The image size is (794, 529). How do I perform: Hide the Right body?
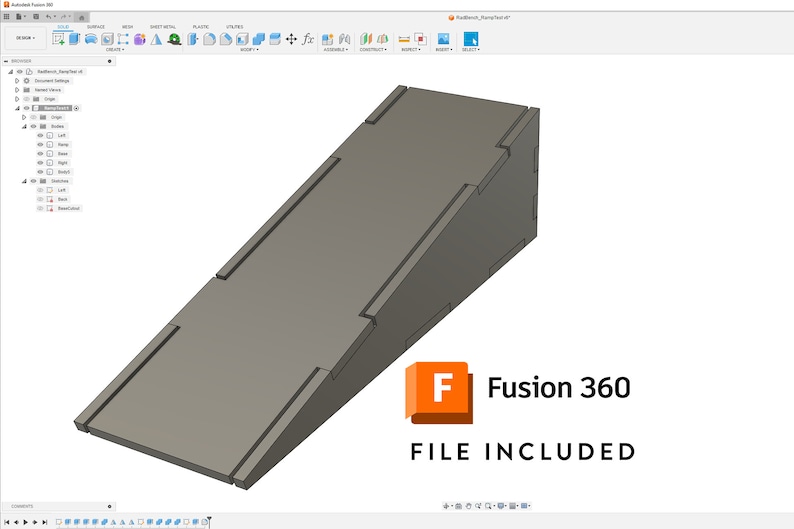point(41,162)
